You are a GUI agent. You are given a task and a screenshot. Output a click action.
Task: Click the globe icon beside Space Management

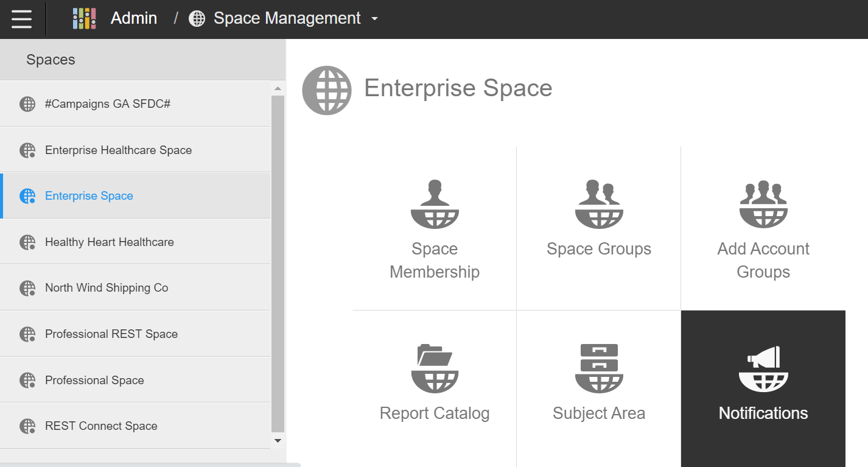tap(197, 19)
